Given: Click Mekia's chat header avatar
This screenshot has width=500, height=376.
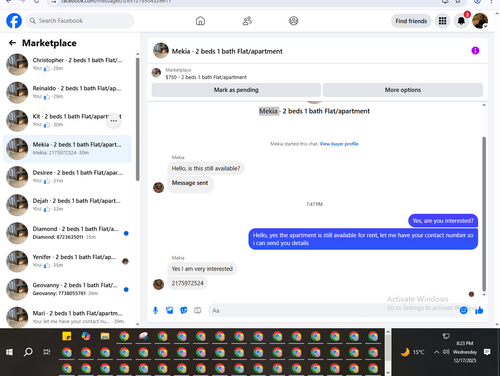Looking at the screenshot, I should pos(161,50).
